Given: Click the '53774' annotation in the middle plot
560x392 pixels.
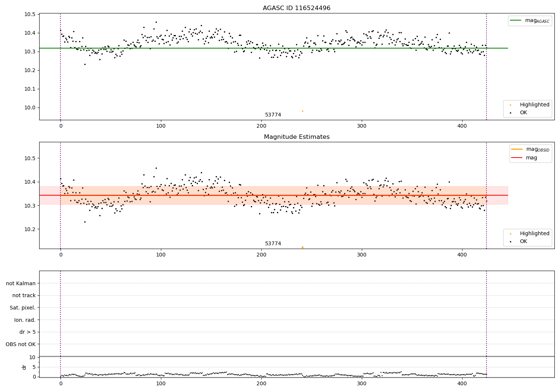Looking at the screenshot, I should (273, 244).
